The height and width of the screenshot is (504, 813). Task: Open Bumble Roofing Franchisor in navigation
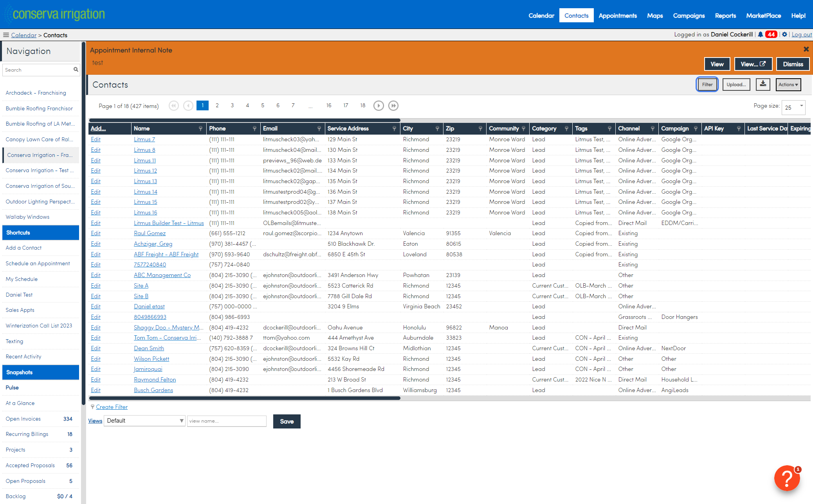click(39, 108)
